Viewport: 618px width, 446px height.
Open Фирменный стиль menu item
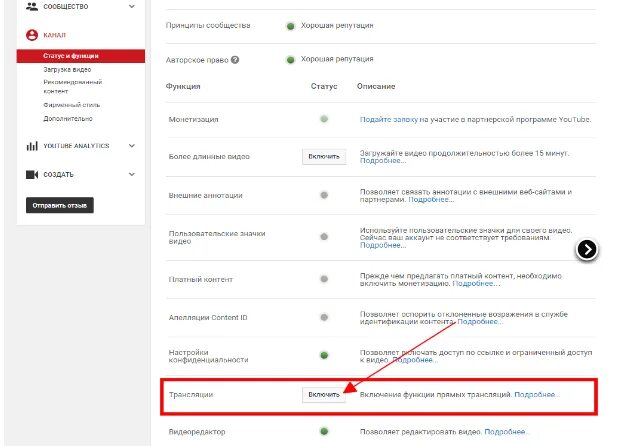(71, 105)
